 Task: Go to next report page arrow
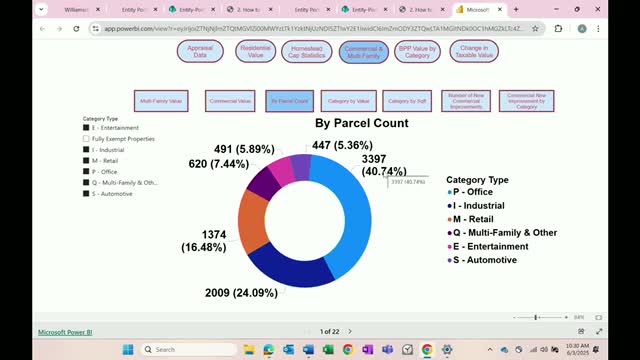point(350,331)
